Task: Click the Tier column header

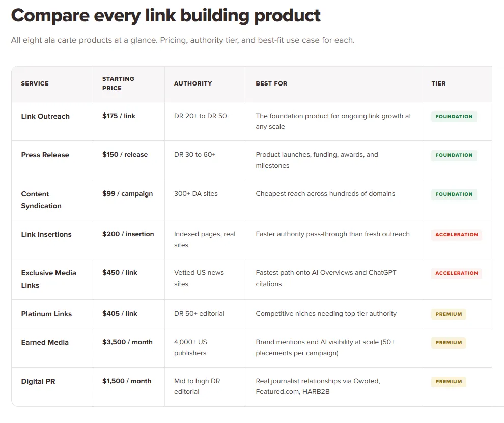Action: coord(438,83)
